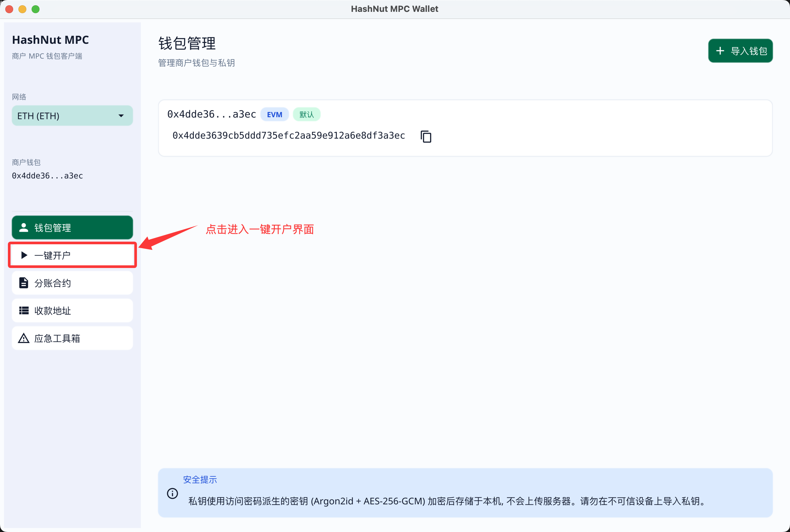
Task: Click the 钱包管理 page heading
Action: [x=187, y=43]
